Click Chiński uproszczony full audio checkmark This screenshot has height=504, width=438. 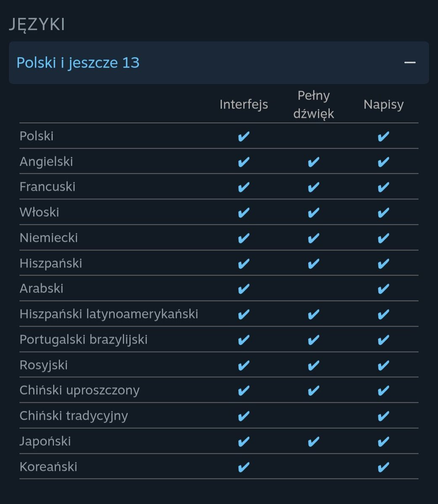(x=314, y=391)
